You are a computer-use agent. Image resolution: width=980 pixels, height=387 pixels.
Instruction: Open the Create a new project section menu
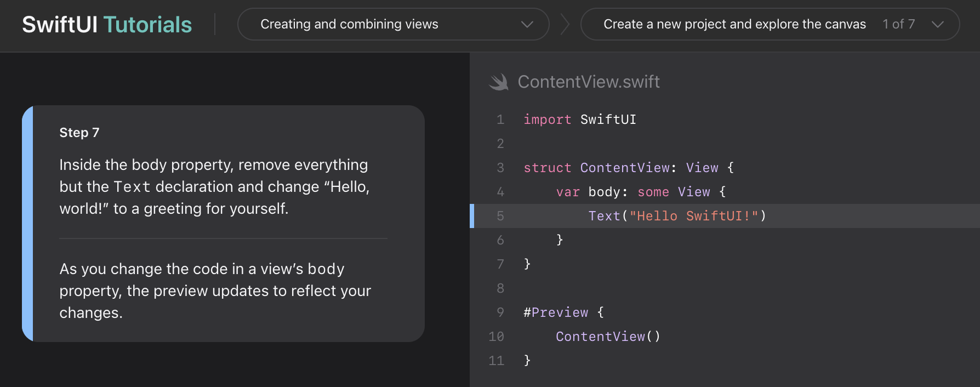734,24
